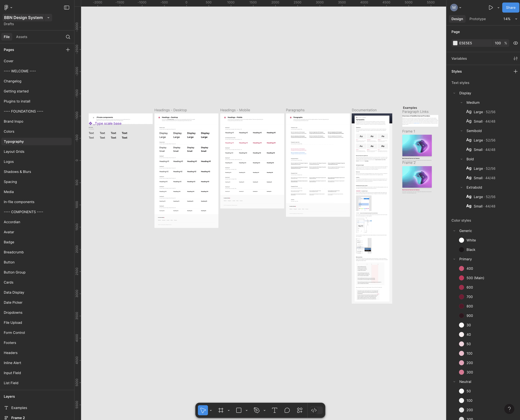Click the Share button
Image resolution: width=520 pixels, height=420 pixels.
(510, 8)
